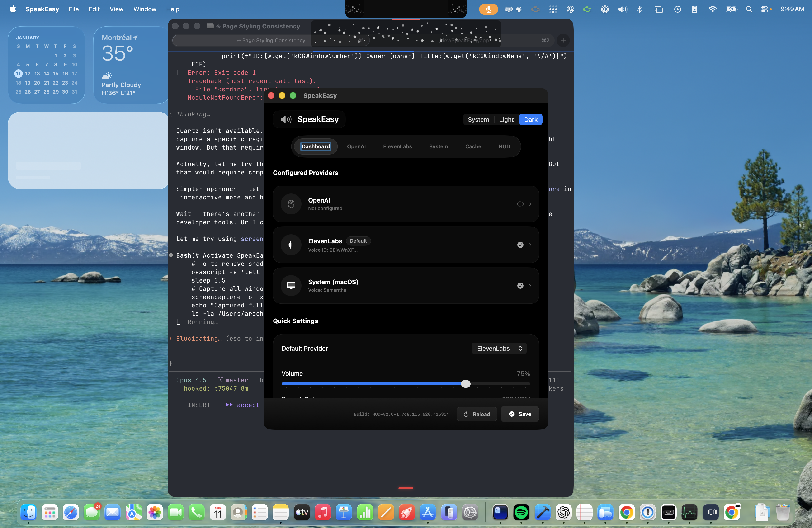Click the ElevenLabs waveform icon
Image resolution: width=812 pixels, height=528 pixels.
291,245
